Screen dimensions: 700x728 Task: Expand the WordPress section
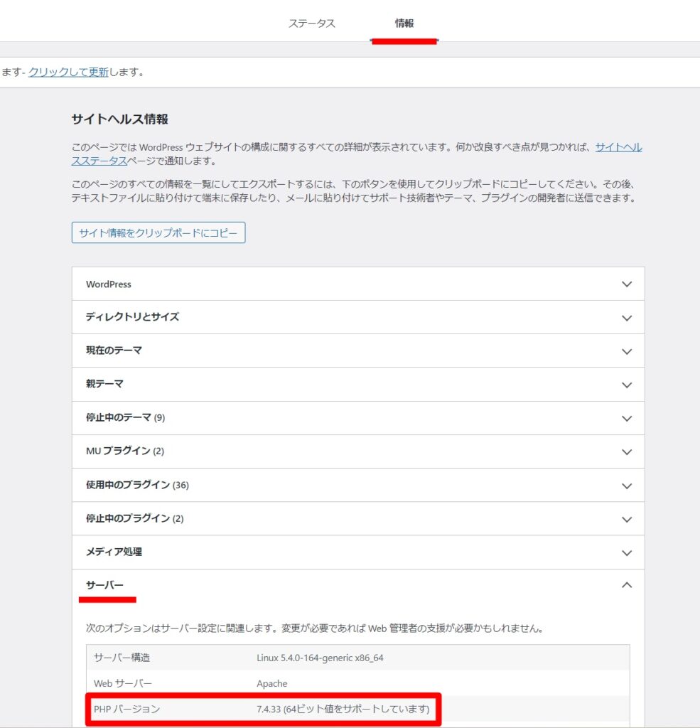pos(355,284)
